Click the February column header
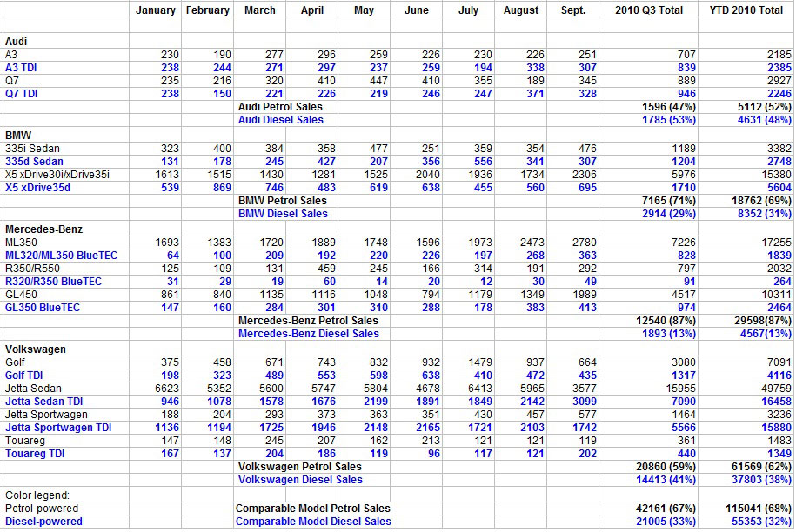 [x=208, y=10]
